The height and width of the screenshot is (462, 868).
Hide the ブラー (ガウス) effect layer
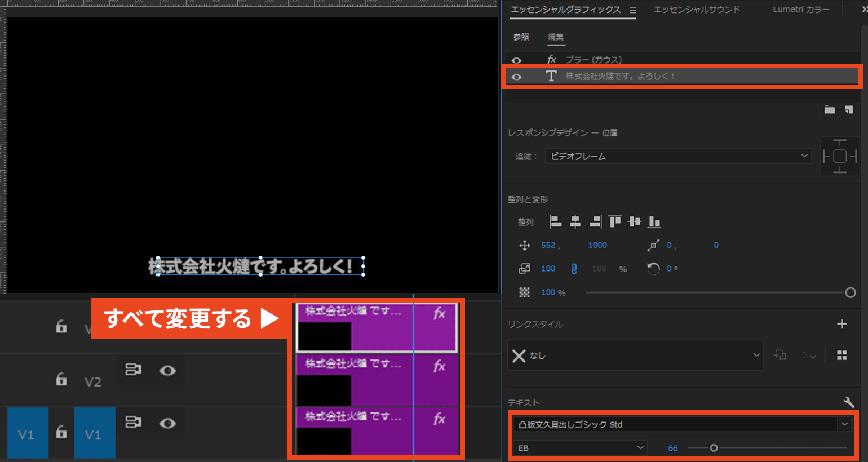click(516, 60)
